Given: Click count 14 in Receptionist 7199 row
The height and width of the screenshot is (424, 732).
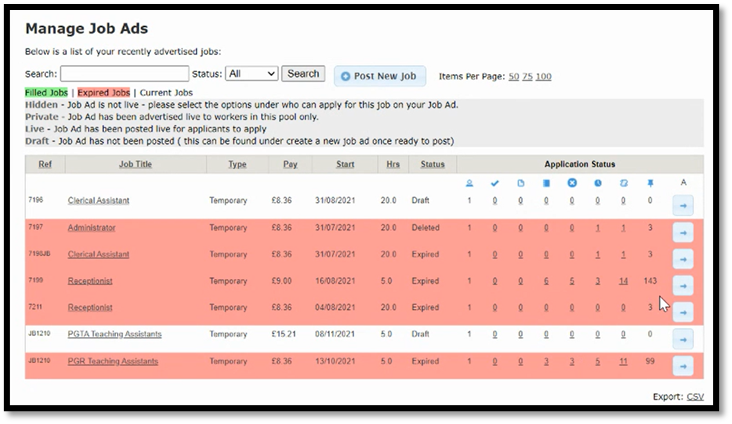Looking at the screenshot, I should [623, 281].
